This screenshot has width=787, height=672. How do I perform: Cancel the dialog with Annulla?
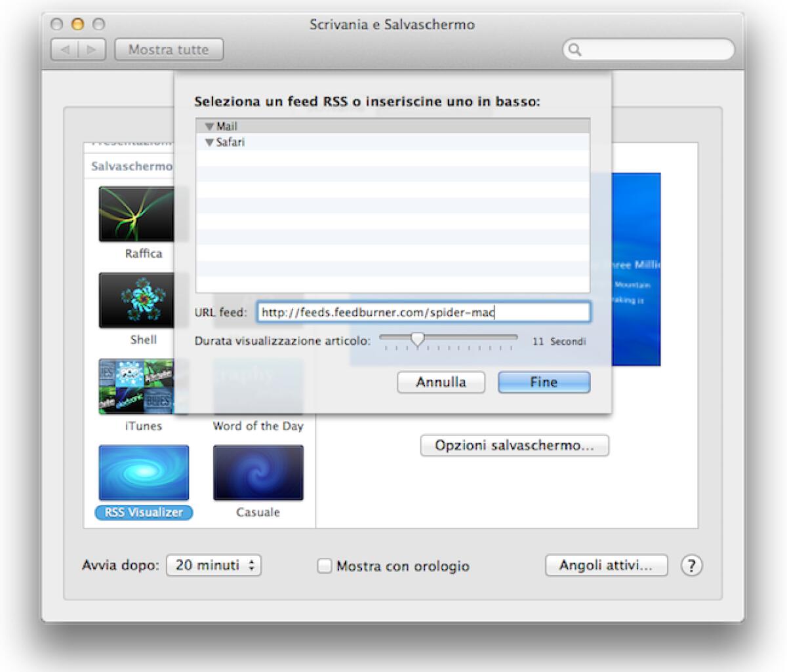tap(440, 382)
